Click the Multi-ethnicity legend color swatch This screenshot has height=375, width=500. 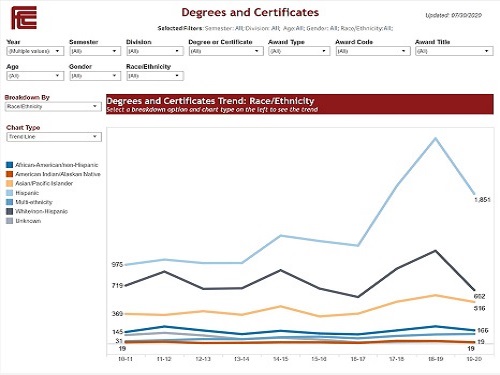9,202
